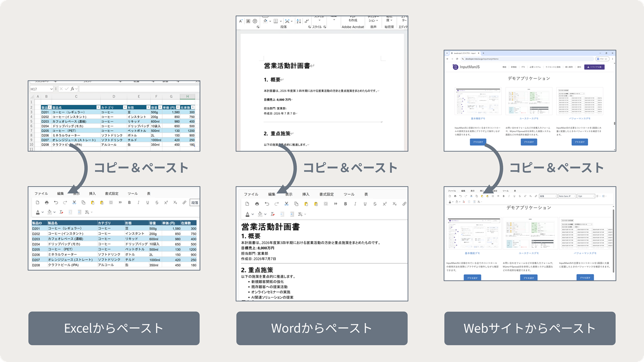The width and height of the screenshot is (644, 362).
Task: Blockquote icon in the Word-paste editor
Action: [x=335, y=204]
